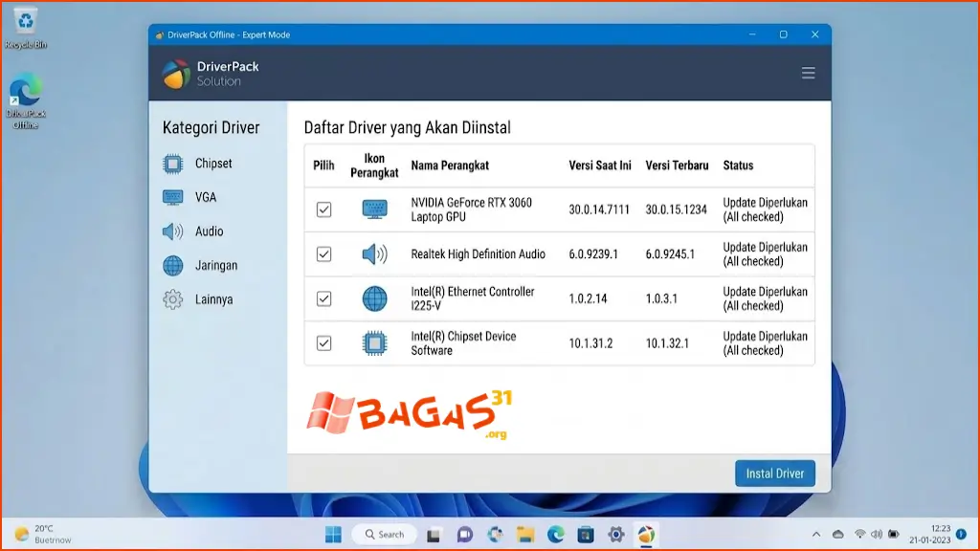This screenshot has height=551, width=980.
Task: Click the Status column header
Action: pyautogui.click(x=738, y=165)
